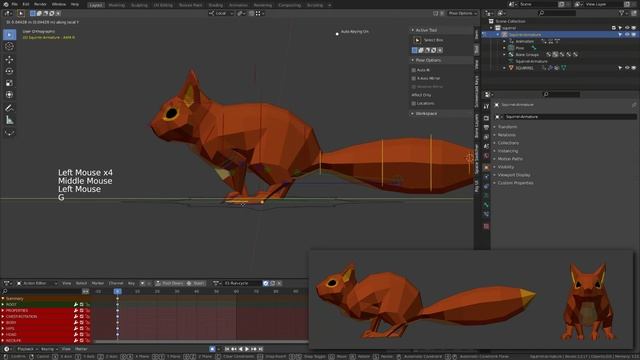Toggle viewport visibility eye for Squirrel-Armature
The image size is (640, 360).
tap(627, 35)
